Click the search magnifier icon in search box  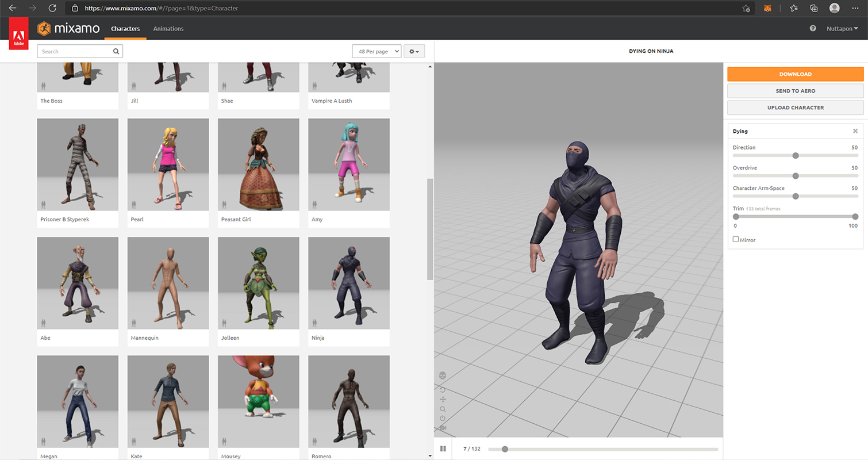pos(116,52)
